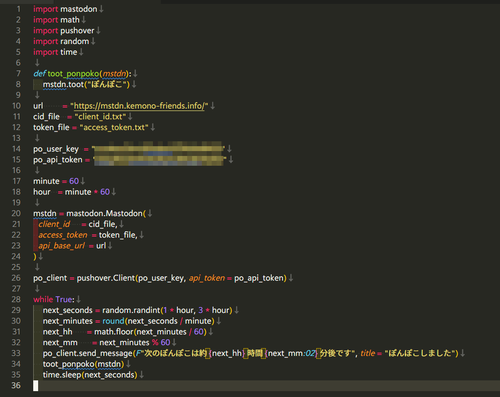The width and height of the screenshot is (500, 397).
Task: Click the "access_token.txt" string on line 12
Action: click(114, 127)
